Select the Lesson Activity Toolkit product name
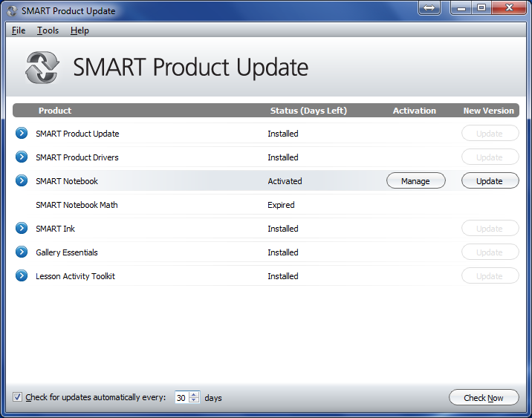This screenshot has width=532, height=418. coord(75,276)
